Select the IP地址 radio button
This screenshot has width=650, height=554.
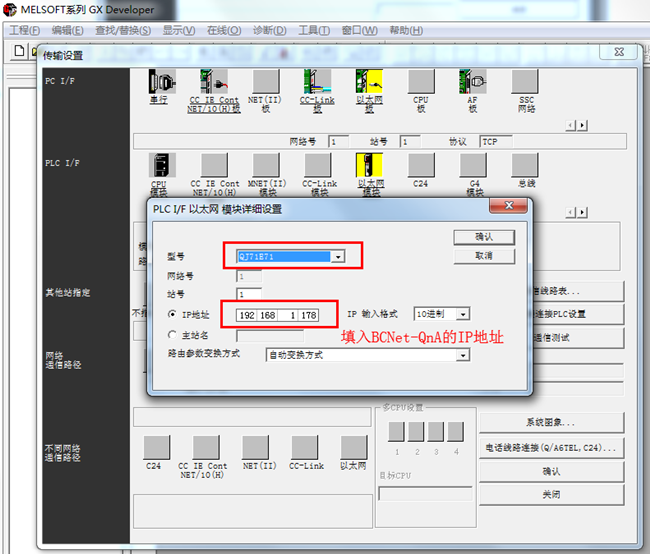pyautogui.click(x=172, y=314)
